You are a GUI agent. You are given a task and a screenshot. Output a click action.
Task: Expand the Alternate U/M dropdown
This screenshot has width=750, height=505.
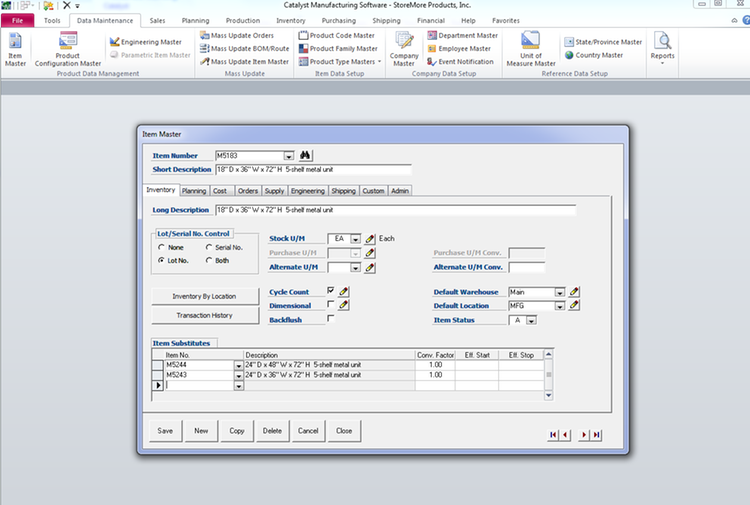click(355, 268)
